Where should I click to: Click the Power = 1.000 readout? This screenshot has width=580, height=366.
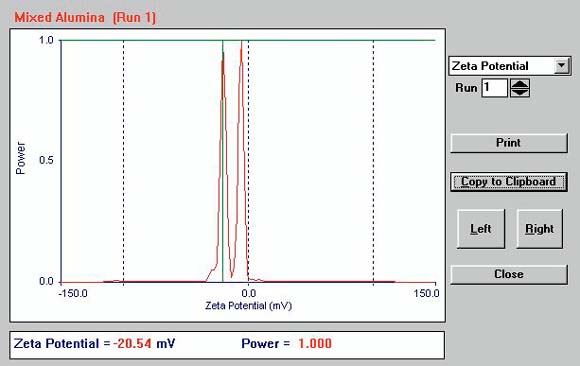click(286, 343)
